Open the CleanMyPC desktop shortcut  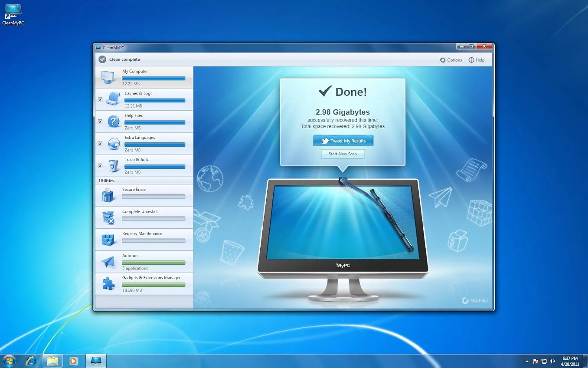[x=13, y=13]
